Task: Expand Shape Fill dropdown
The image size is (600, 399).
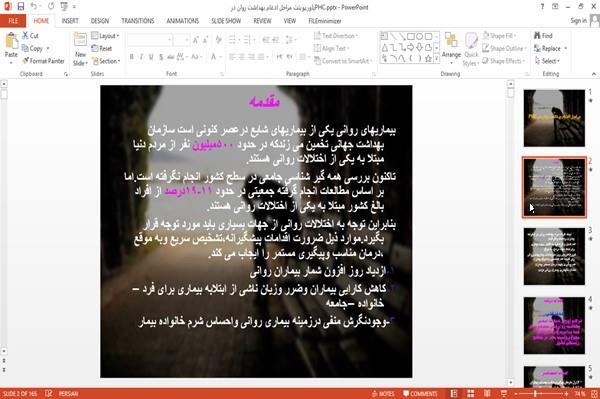Action: pos(499,36)
